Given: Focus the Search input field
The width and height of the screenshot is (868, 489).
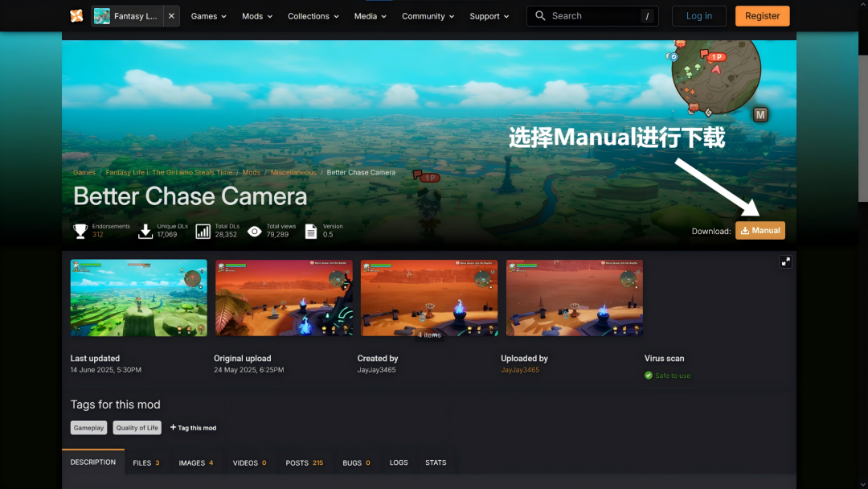Looking at the screenshot, I should 592,16.
